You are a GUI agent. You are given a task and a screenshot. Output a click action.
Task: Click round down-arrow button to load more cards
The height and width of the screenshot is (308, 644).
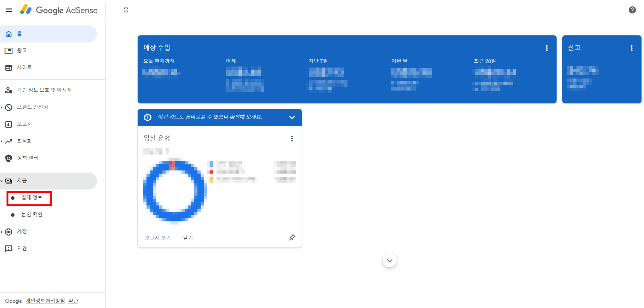coord(390,261)
